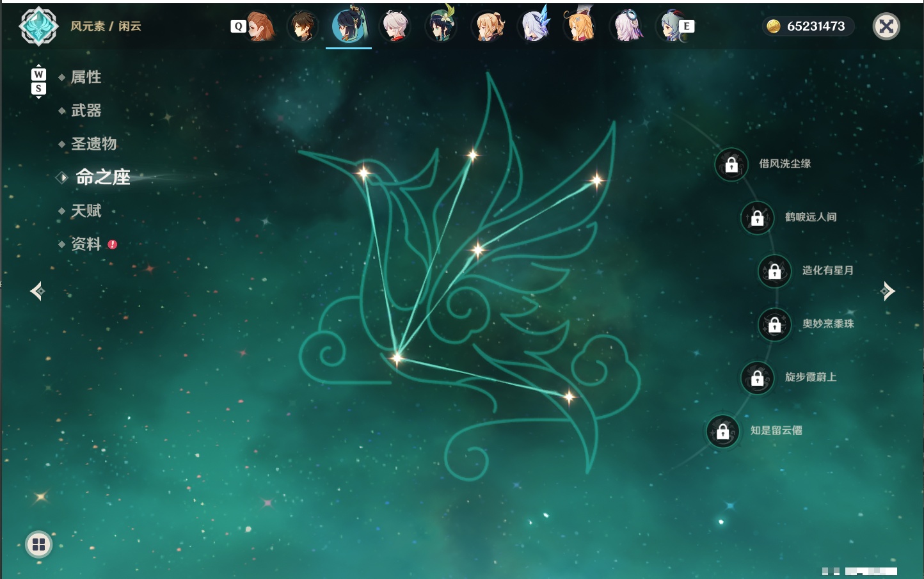Click the star at the bird's beak
This screenshot has height=579, width=924.
pos(363,173)
